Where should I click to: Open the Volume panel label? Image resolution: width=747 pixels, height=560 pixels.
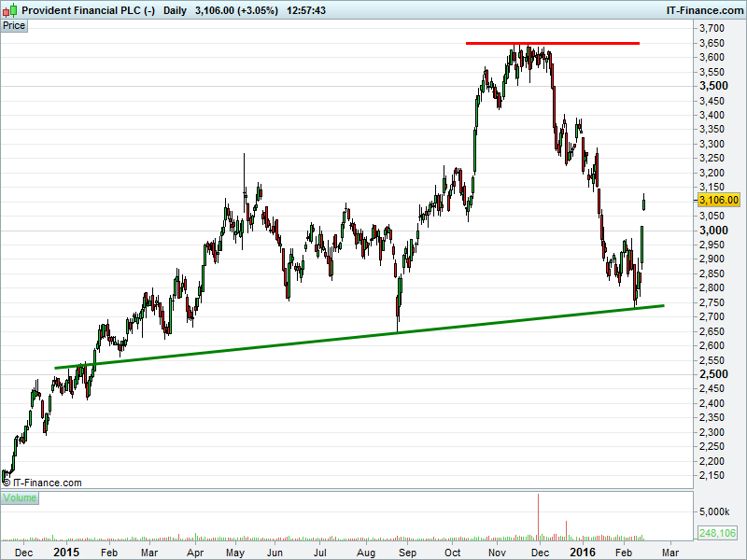click(x=19, y=498)
